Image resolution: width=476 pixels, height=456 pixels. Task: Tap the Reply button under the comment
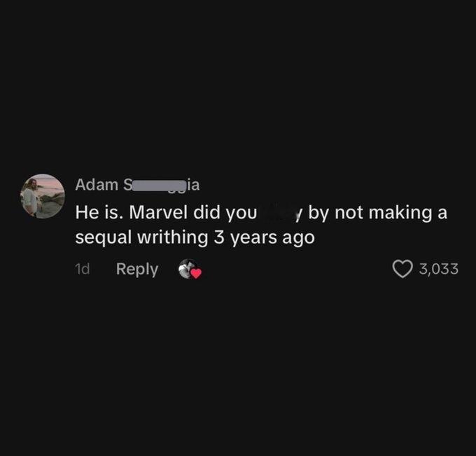pyautogui.click(x=137, y=269)
